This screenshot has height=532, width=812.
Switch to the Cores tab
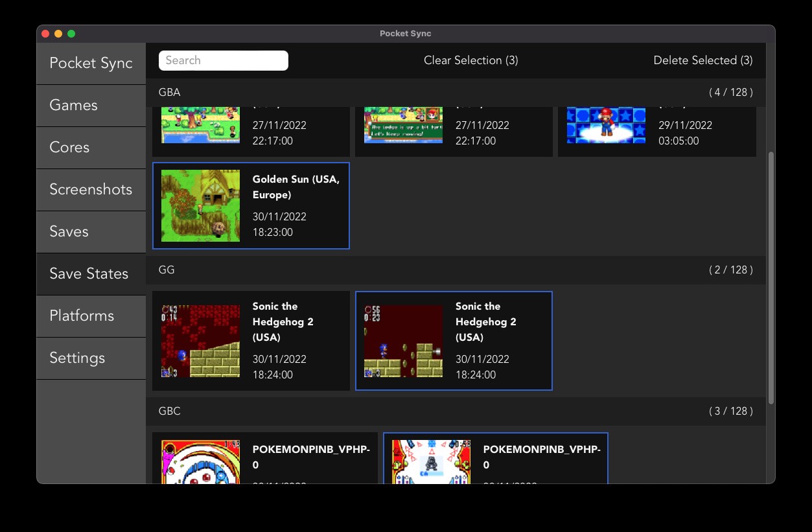(91, 148)
